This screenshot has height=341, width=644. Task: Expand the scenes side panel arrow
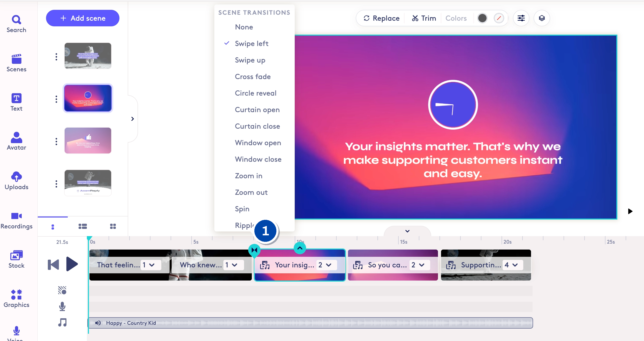click(x=133, y=119)
